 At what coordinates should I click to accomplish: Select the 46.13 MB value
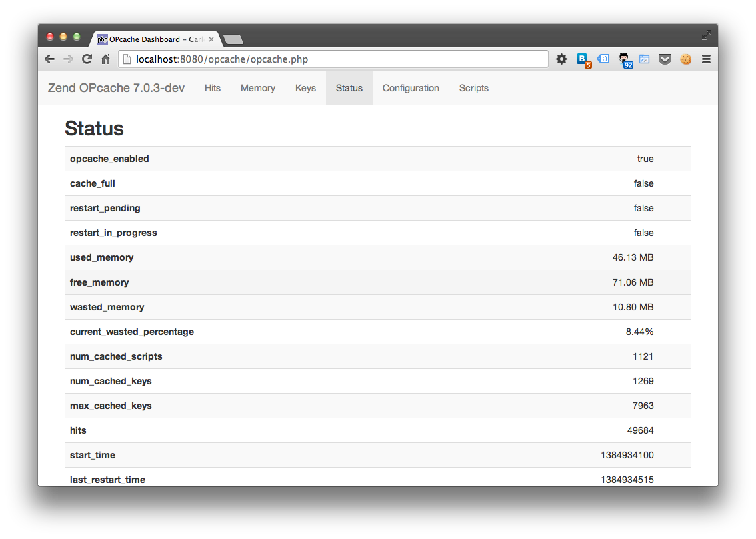[x=633, y=257]
